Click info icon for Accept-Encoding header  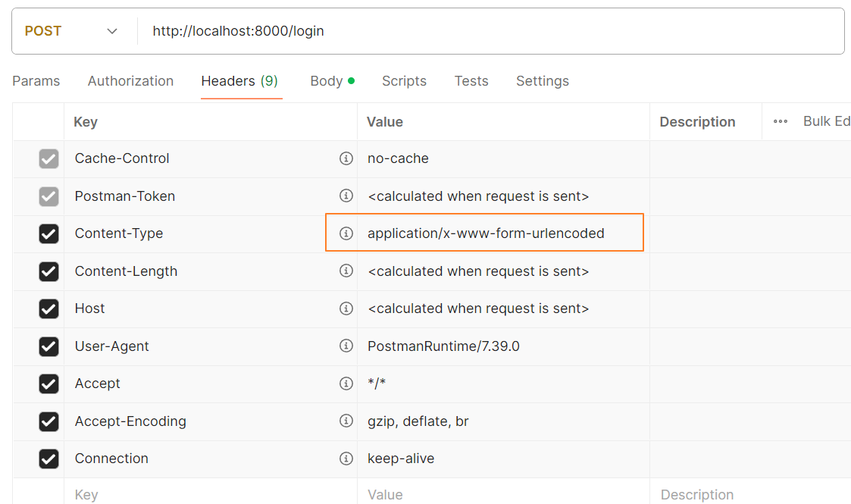click(346, 421)
